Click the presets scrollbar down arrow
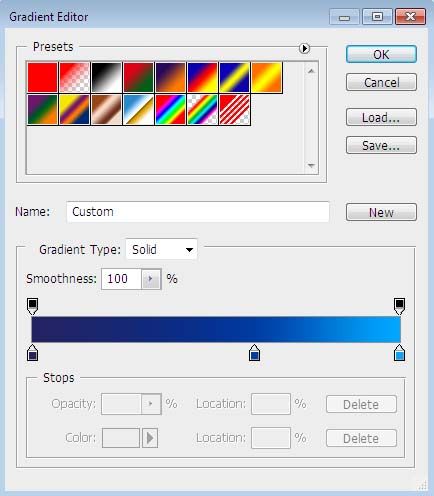The height and width of the screenshot is (496, 434). 311,165
